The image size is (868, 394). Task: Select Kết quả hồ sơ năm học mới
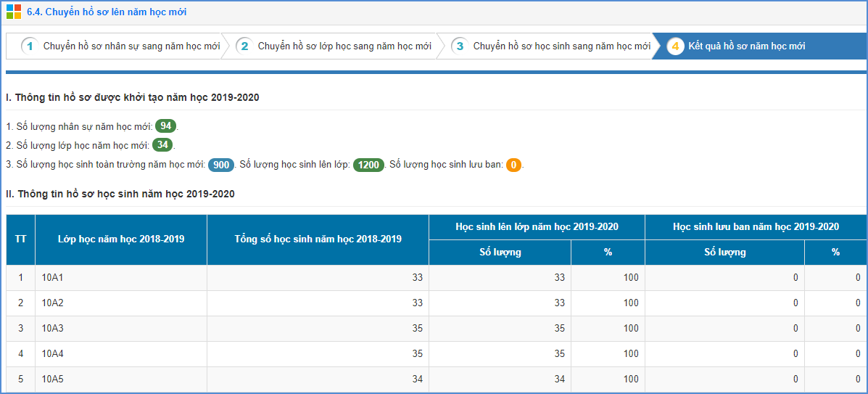(x=746, y=46)
